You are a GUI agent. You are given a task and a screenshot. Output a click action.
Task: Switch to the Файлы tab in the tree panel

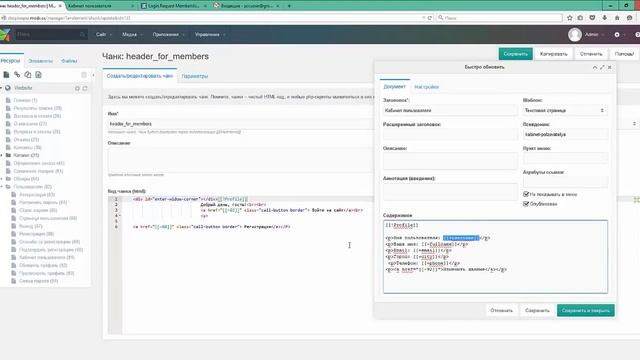(69, 61)
